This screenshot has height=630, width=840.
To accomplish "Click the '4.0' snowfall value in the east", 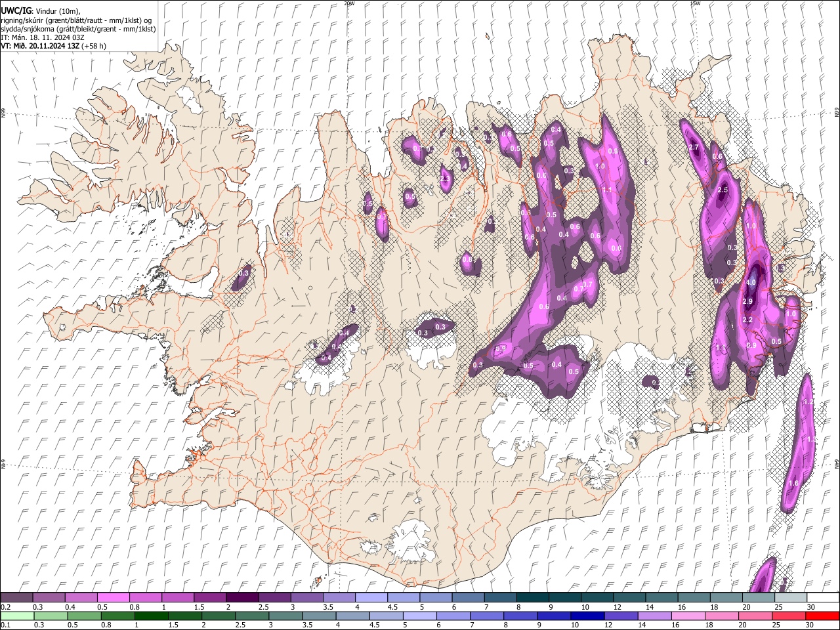I will 751,282.
